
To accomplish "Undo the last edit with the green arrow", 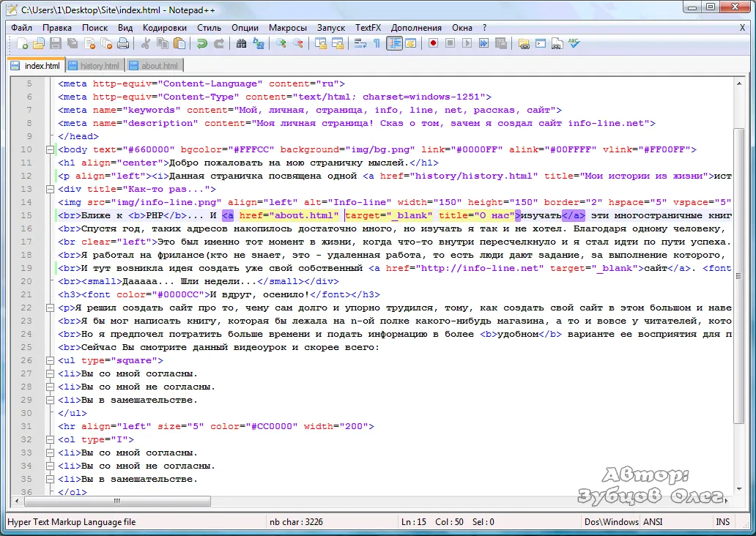I will [x=201, y=44].
